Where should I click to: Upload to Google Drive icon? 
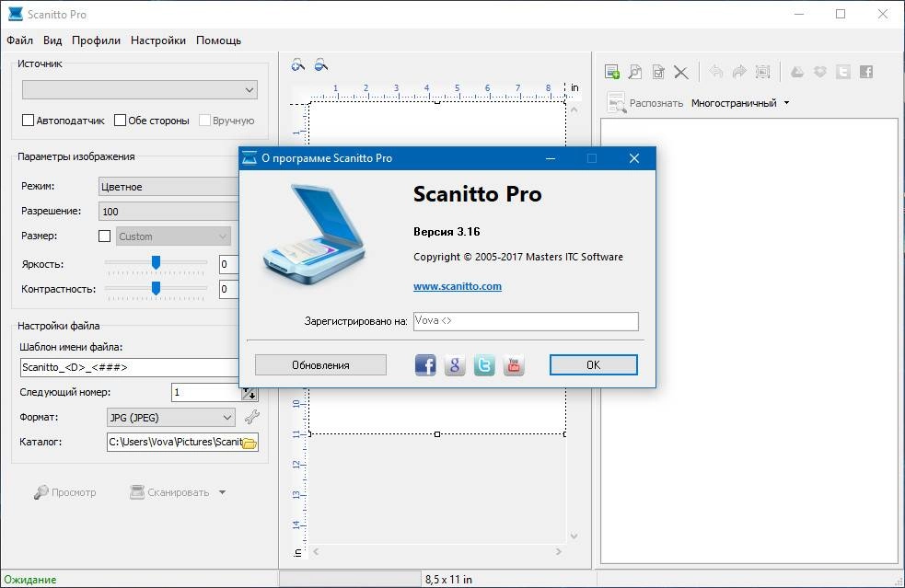point(797,72)
